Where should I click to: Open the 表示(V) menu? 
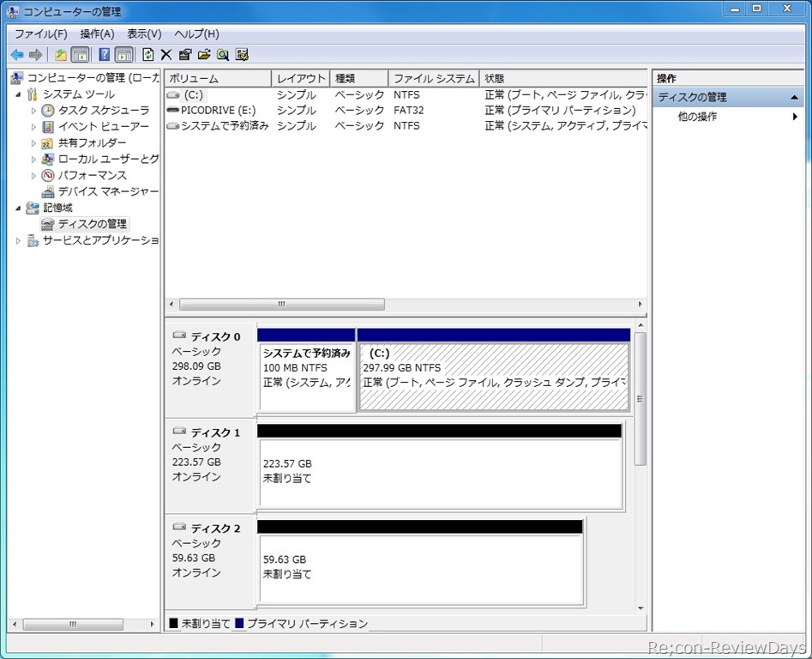[x=144, y=33]
